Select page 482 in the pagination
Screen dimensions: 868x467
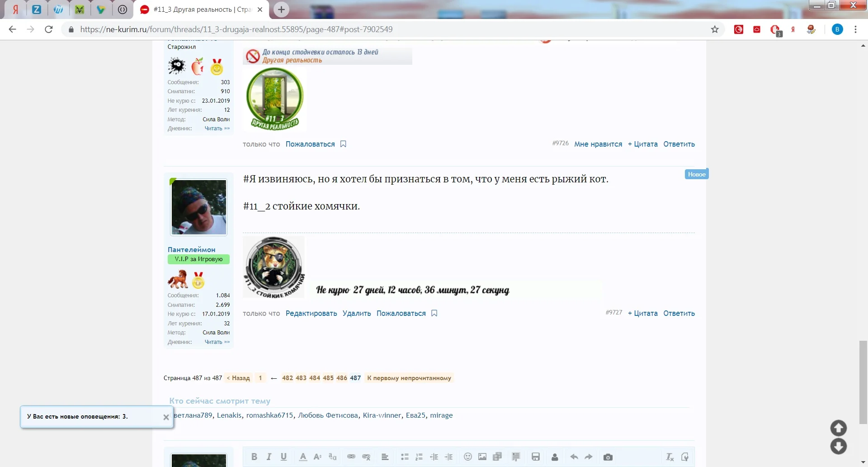(288, 378)
